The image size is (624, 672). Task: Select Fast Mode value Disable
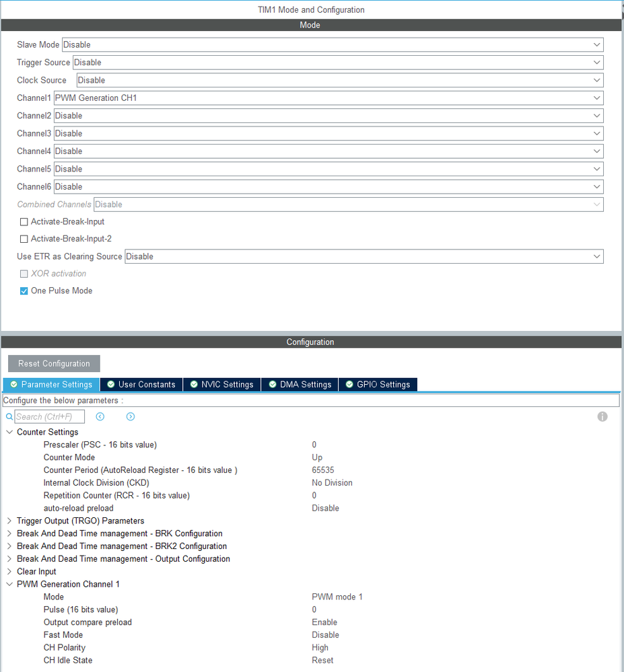point(325,635)
